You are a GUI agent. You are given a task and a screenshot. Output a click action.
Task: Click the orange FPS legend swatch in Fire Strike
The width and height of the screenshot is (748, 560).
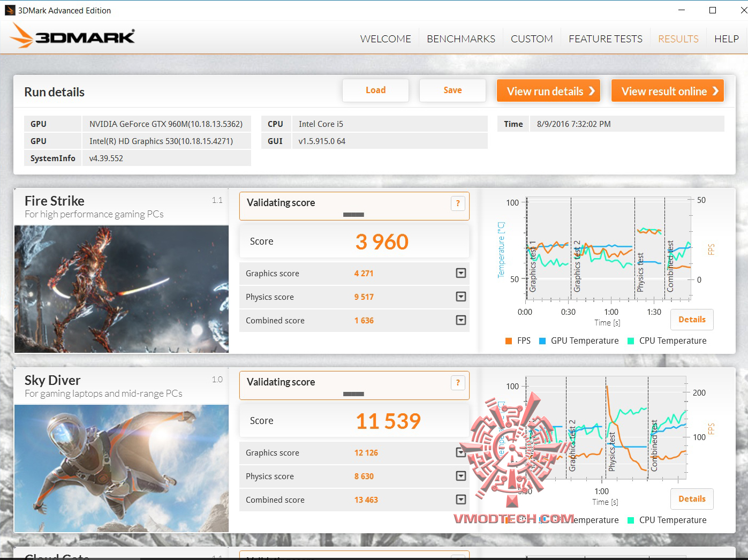tap(509, 341)
